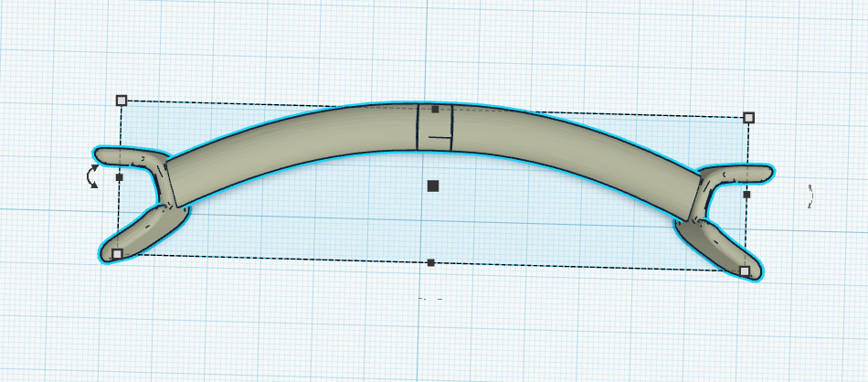This screenshot has height=382, width=868.
Task: Click the upper-left prong of the model
Action: pos(123,156)
